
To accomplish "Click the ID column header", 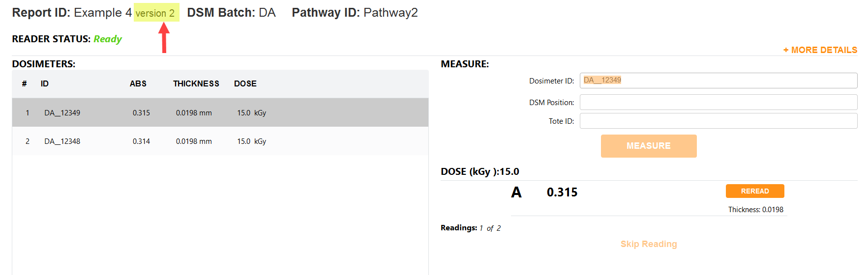I will click(45, 83).
